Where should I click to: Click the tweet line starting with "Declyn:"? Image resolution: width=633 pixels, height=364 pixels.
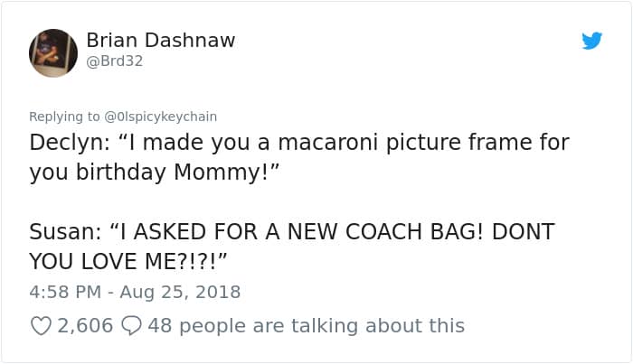[298, 144]
